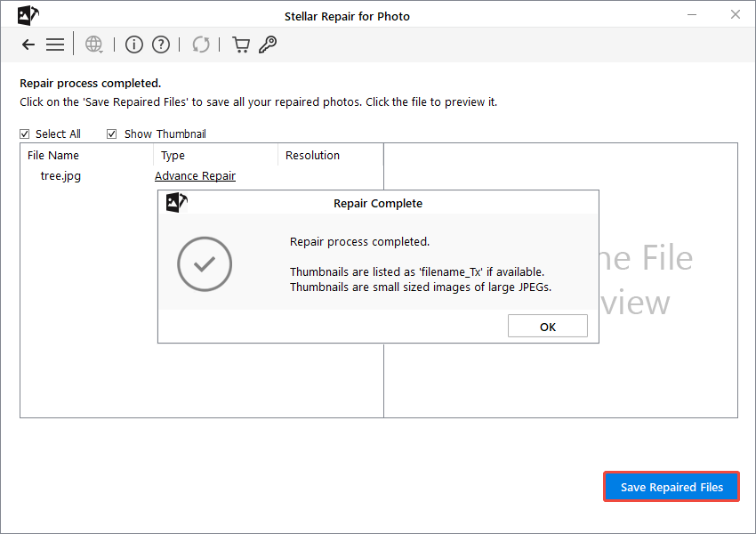Click the File Name column header
Image resolution: width=756 pixels, height=534 pixels.
[53, 155]
